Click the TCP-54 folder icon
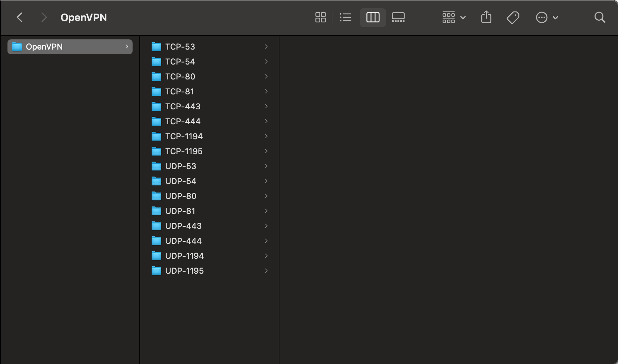This screenshot has width=618, height=364. [156, 61]
